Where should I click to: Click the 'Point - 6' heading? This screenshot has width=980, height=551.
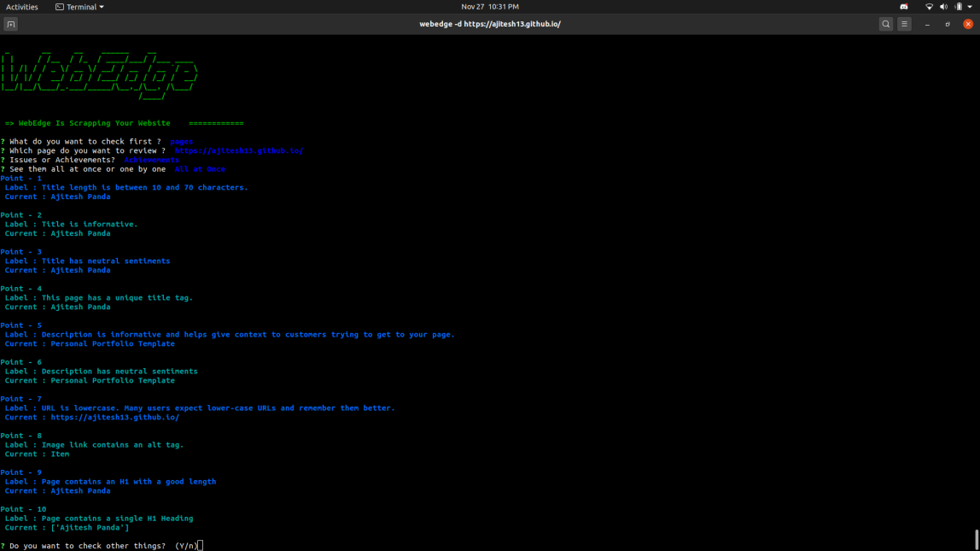tap(21, 362)
